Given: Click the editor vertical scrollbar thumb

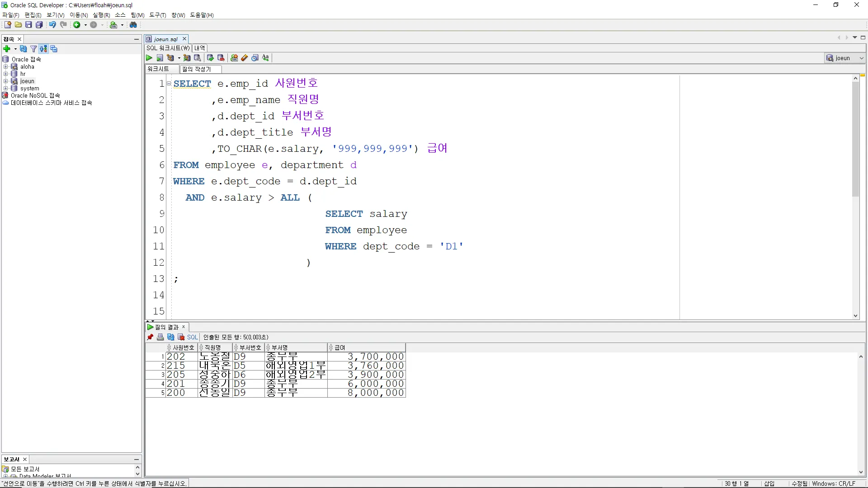Looking at the screenshot, I should coord(855,139).
